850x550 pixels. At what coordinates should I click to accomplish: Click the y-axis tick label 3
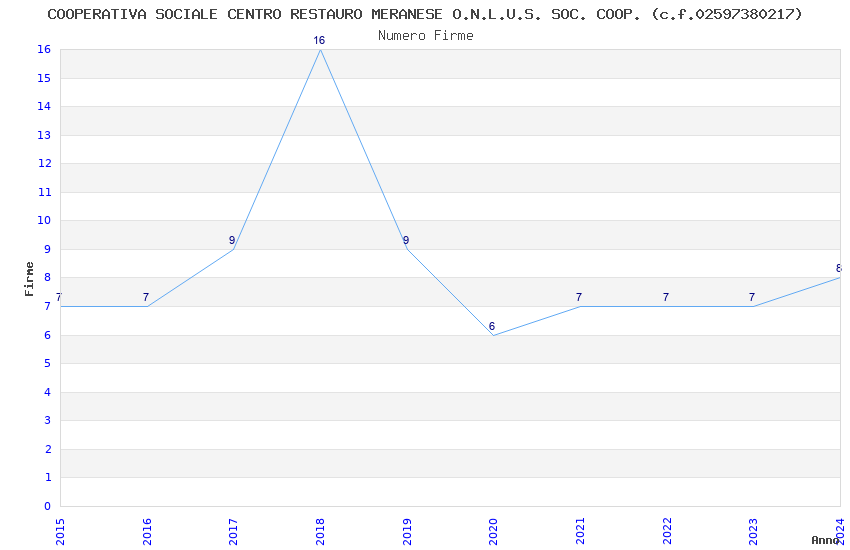pyautogui.click(x=48, y=420)
